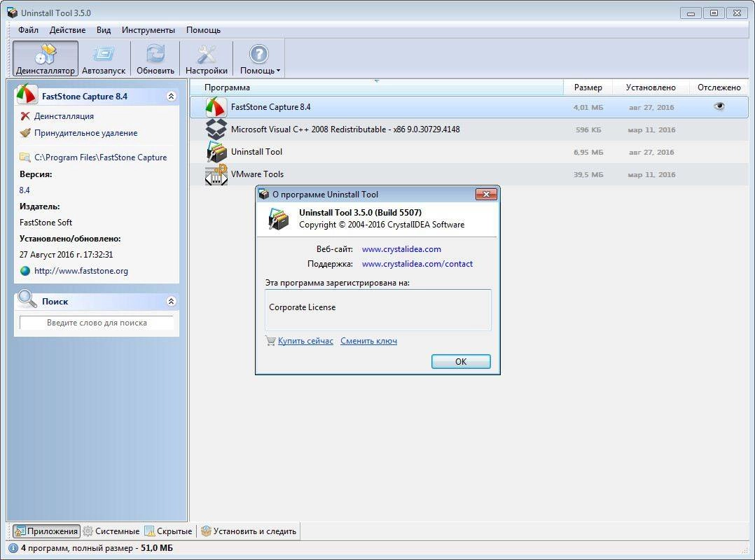Open the Инструменты menu
Viewport: 755px width, 560px height.
point(148,30)
